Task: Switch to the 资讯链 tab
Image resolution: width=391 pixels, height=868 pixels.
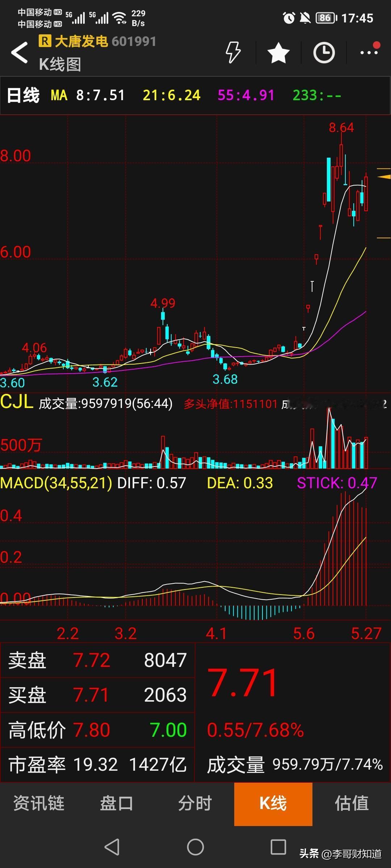Action: [x=39, y=803]
